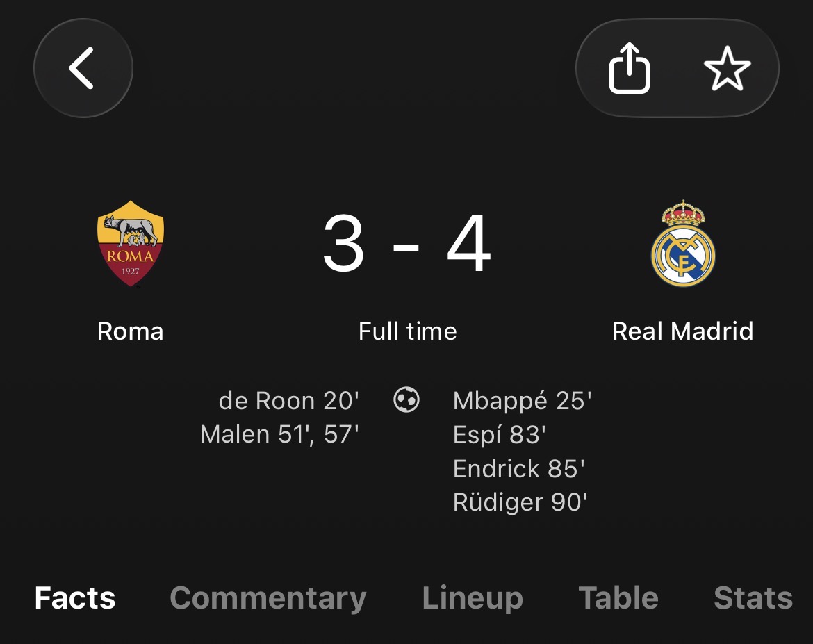Switch to the Lineup tab
Image resolution: width=813 pixels, height=644 pixels.
click(x=473, y=598)
